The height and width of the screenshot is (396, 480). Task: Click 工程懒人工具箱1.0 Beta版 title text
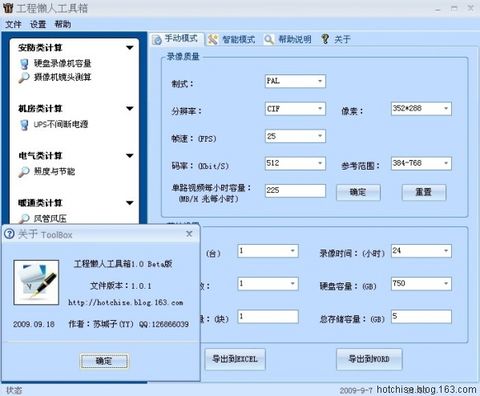123,264
